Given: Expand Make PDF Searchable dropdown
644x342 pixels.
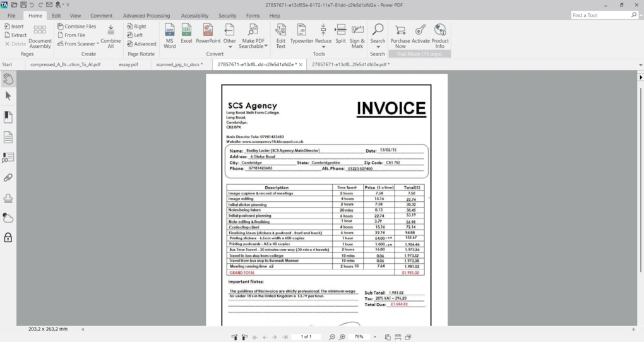Looking at the screenshot, I should pos(266,46).
